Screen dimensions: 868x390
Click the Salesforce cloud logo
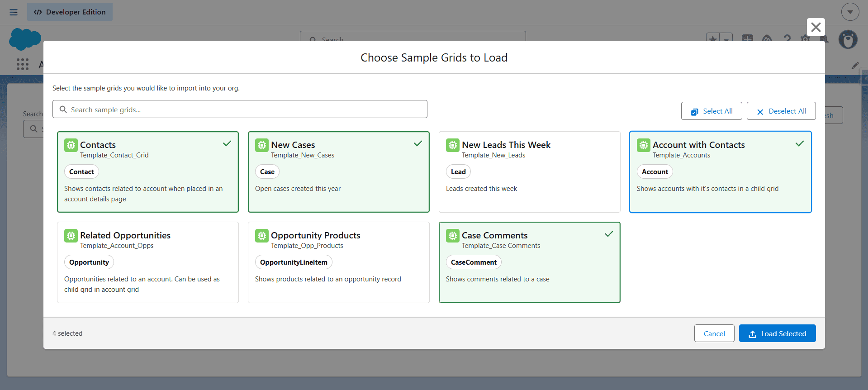pos(25,39)
